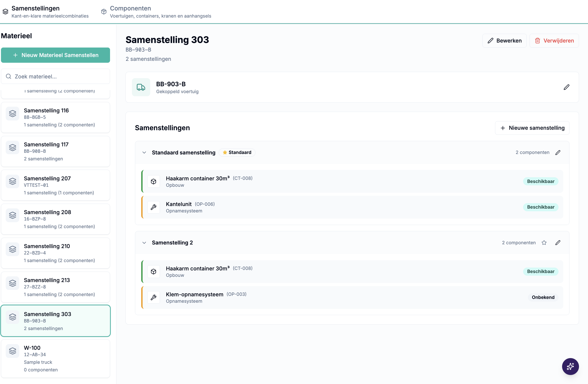The height and width of the screenshot is (384, 588).
Task: Select Samenstelling 210 in the list
Action: [55, 253]
